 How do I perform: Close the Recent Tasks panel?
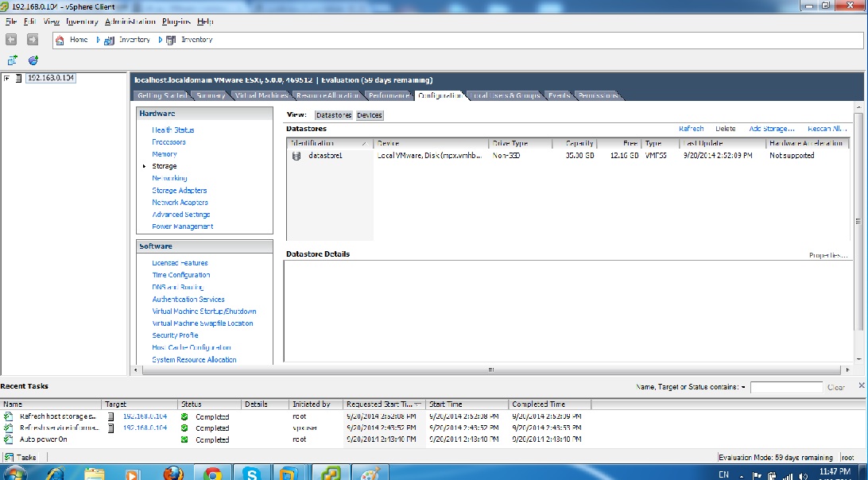[x=862, y=385]
